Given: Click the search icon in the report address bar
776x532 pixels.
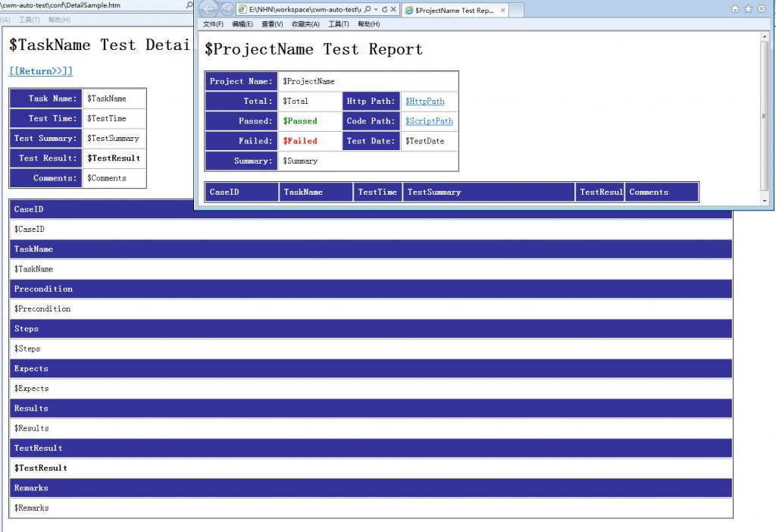Looking at the screenshot, I should tap(367, 9).
